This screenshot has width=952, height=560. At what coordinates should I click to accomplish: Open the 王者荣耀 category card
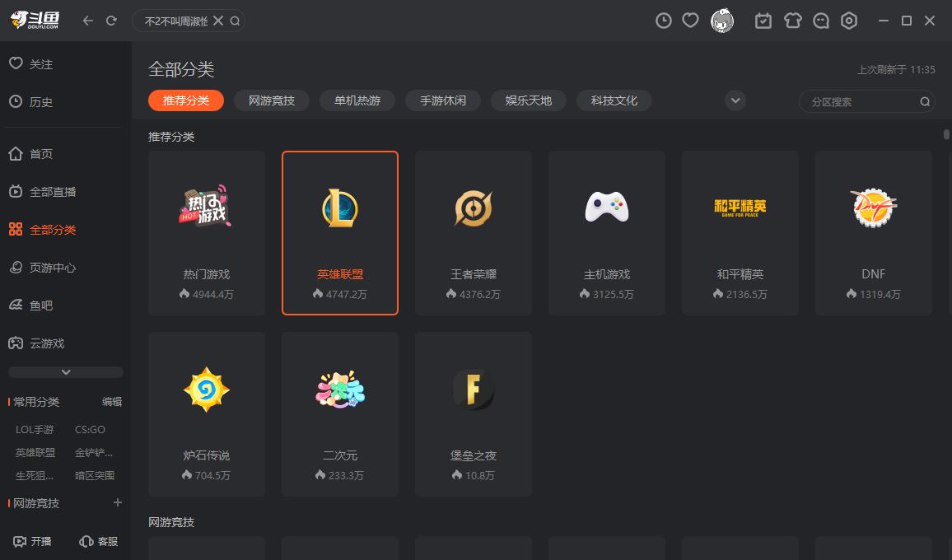tap(474, 233)
